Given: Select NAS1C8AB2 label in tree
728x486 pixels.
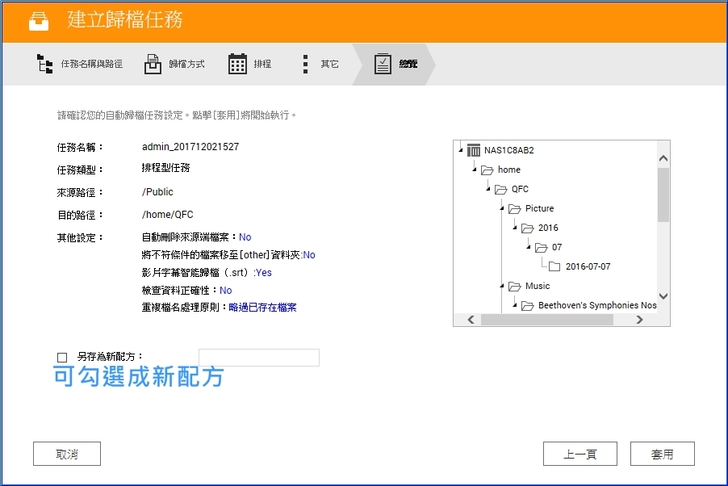Looking at the screenshot, I should 509,150.
